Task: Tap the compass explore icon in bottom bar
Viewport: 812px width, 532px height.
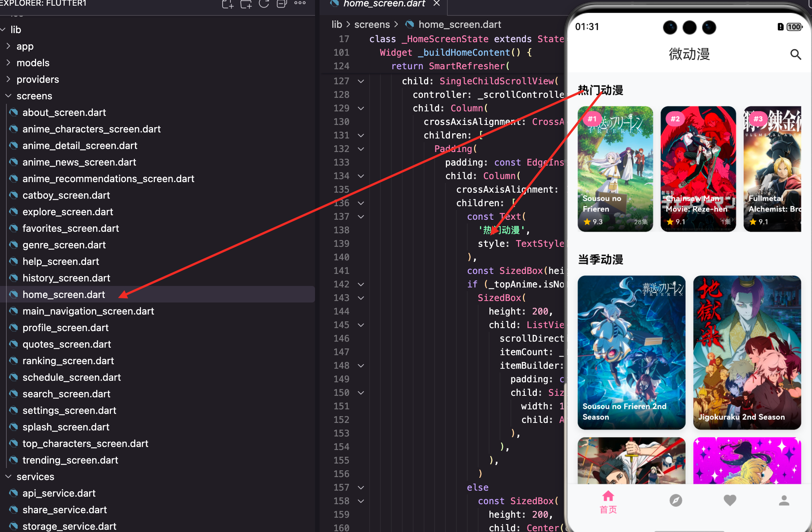Action: [x=676, y=500]
